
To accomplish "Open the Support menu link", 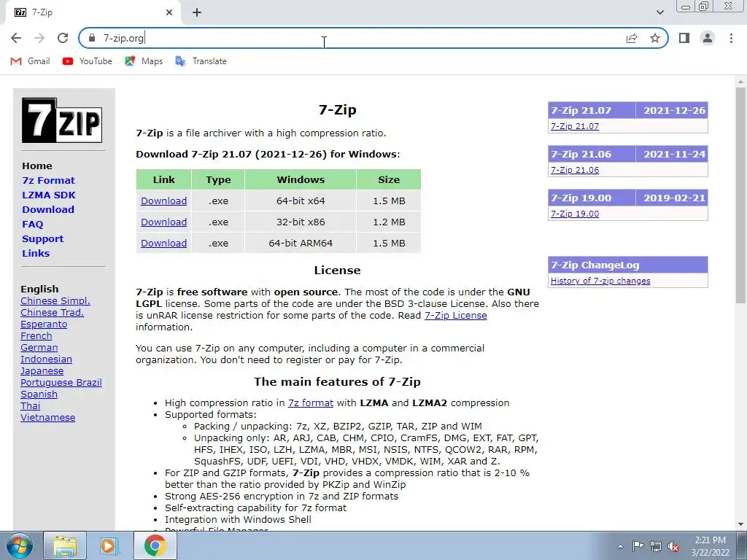I will tap(43, 238).
